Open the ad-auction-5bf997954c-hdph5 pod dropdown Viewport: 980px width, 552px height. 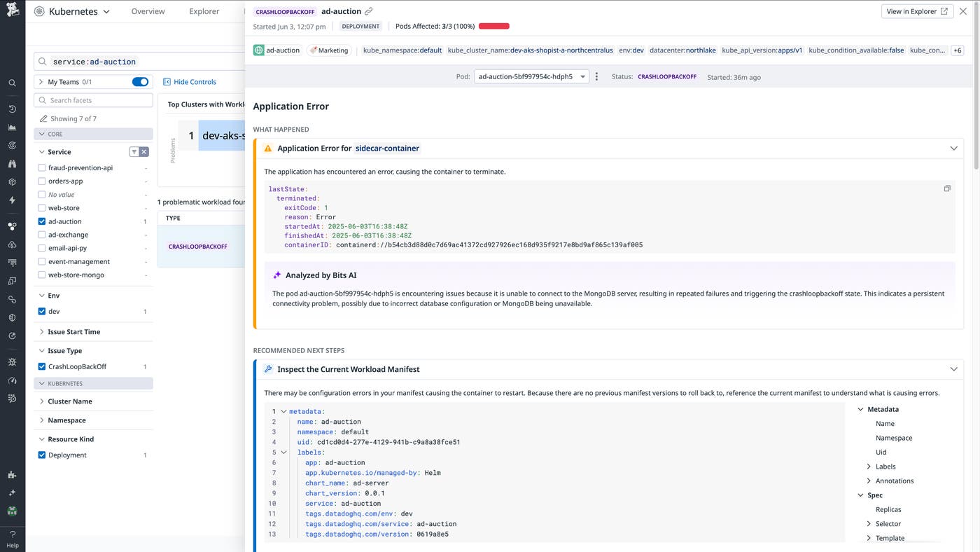click(x=528, y=76)
